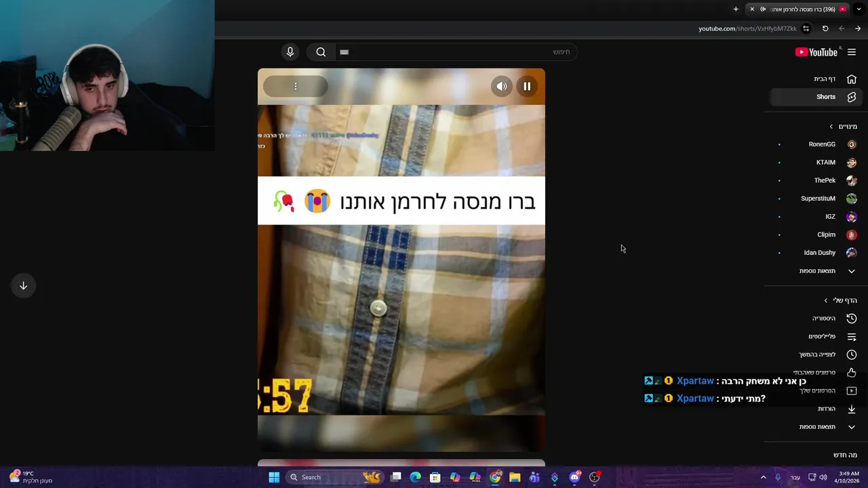Open the three-dot options menu on the Short
Screen dimensions: 868x488
click(296, 86)
